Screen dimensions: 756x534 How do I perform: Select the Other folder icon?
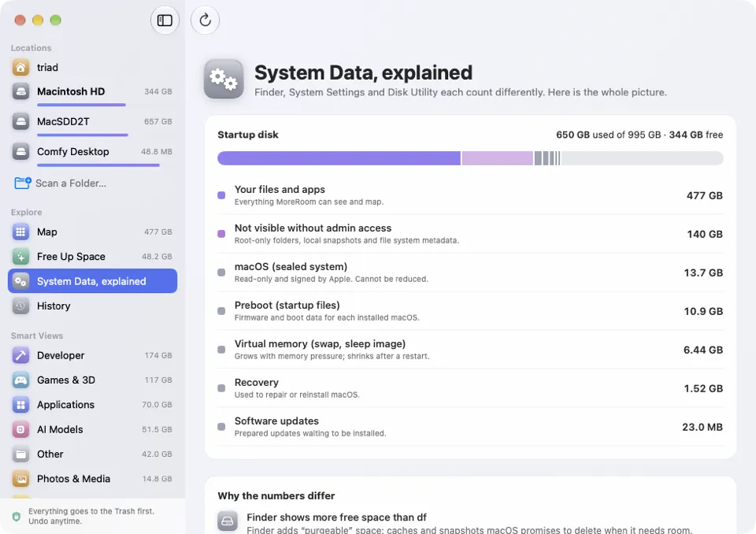click(20, 454)
